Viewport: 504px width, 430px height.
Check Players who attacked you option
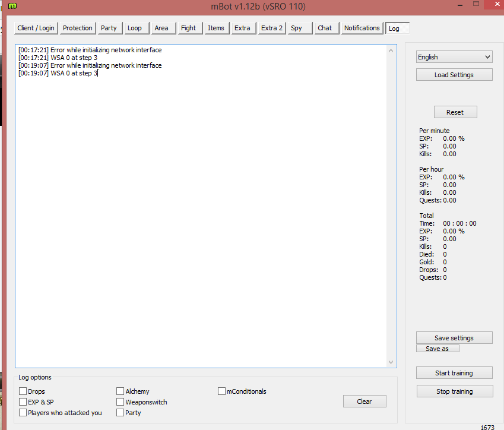point(23,412)
